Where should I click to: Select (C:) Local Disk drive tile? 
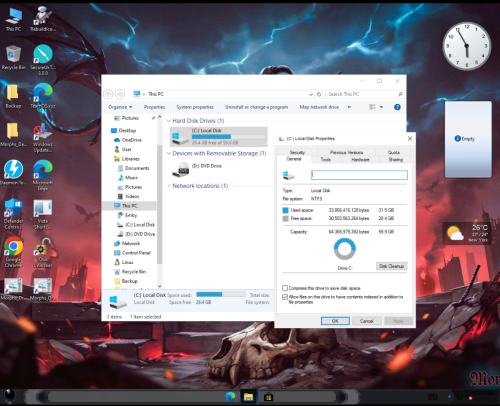pyautogui.click(x=219, y=137)
